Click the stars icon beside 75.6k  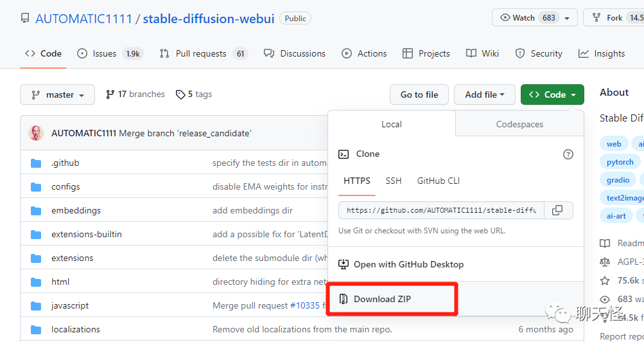(605, 281)
